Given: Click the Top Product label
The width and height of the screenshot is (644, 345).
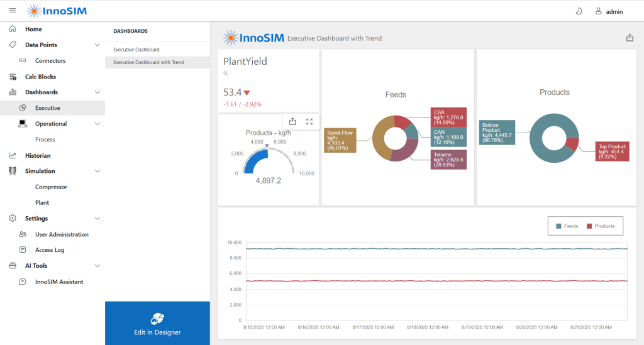Looking at the screenshot, I should pyautogui.click(x=613, y=151).
